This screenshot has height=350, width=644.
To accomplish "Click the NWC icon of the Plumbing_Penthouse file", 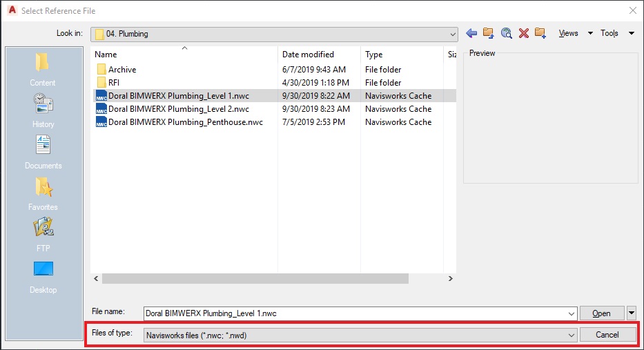I will 101,122.
